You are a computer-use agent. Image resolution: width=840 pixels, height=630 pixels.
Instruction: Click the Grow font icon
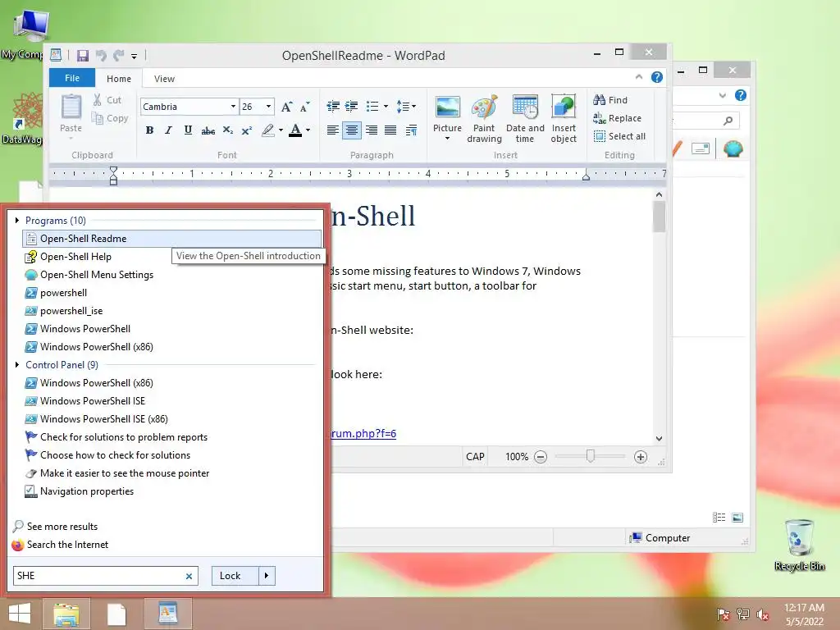pyautogui.click(x=286, y=107)
